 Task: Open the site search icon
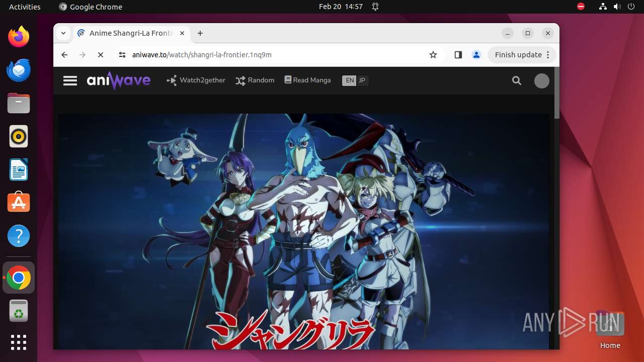(517, 80)
